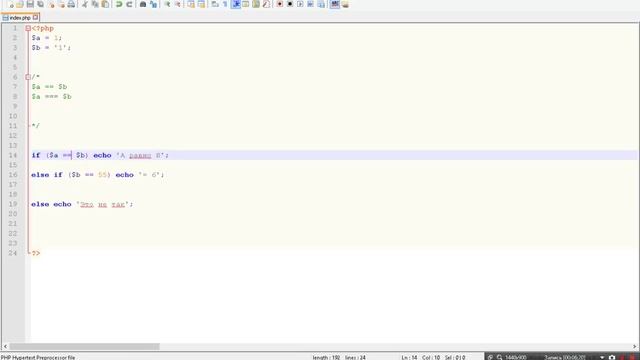Toggle word wrap from the toolbar
Image resolution: width=640 pixels, height=360 pixels.
coord(215,4)
